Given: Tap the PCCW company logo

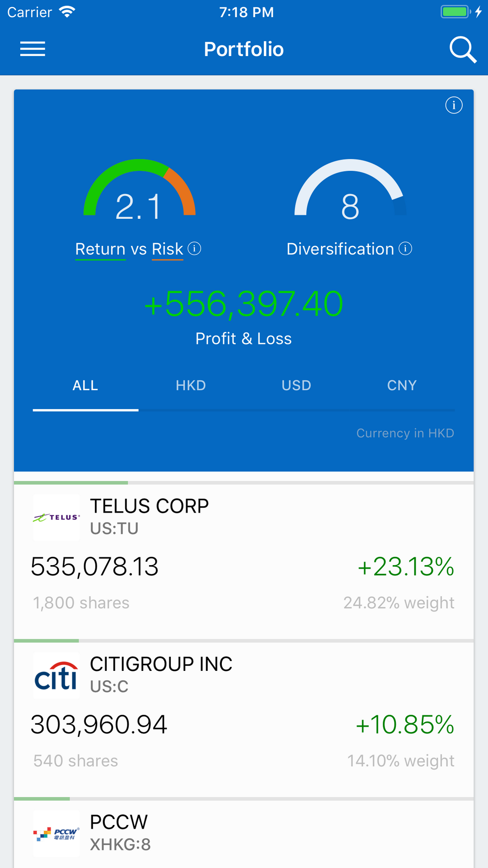Looking at the screenshot, I should click(56, 834).
